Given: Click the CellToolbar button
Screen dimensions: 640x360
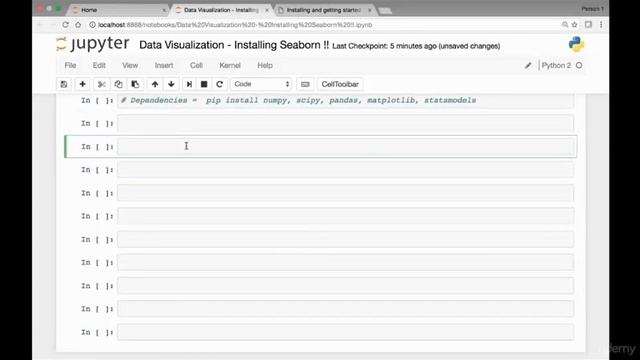Looking at the screenshot, I should point(340,84).
